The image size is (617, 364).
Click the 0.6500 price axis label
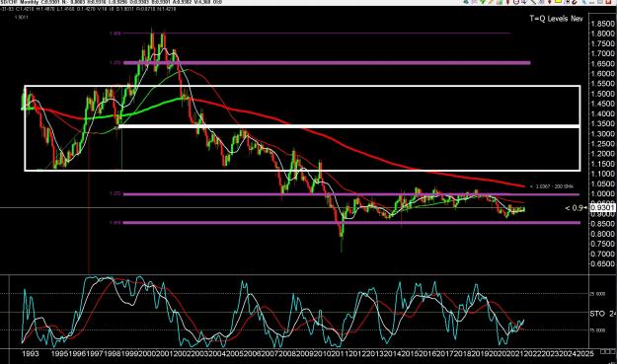click(602, 263)
